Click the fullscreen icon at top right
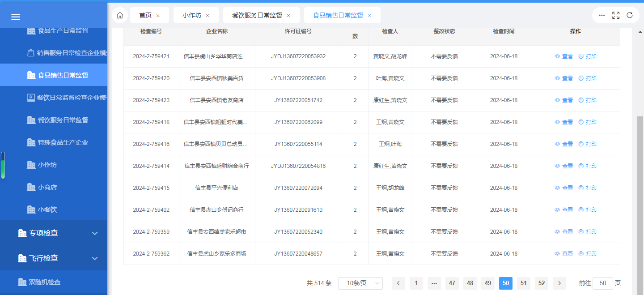This screenshot has height=295, width=644. tap(616, 15)
